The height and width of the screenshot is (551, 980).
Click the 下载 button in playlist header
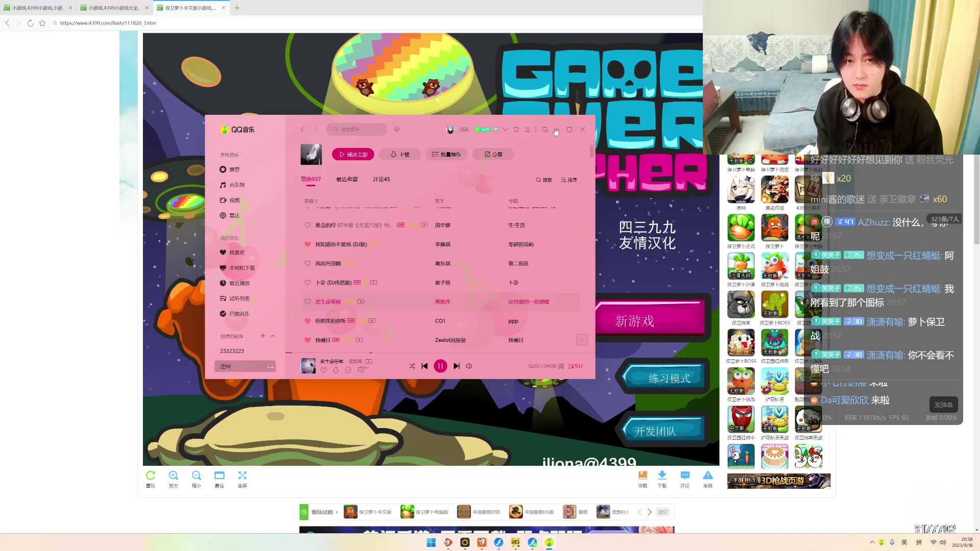click(400, 154)
